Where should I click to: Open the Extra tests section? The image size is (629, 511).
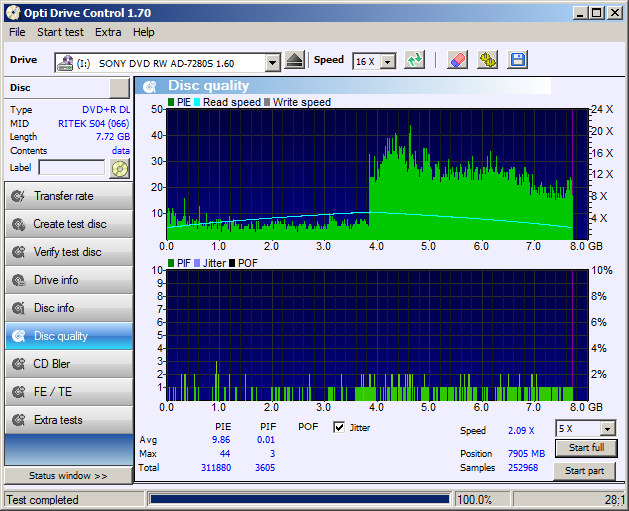coord(69,420)
